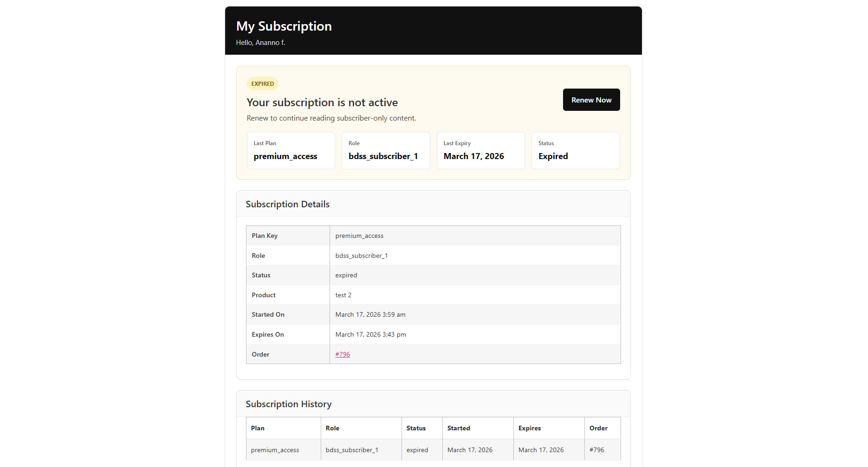This screenshot has height=467, width=868.
Task: Click the Order row label in details
Action: tap(260, 354)
